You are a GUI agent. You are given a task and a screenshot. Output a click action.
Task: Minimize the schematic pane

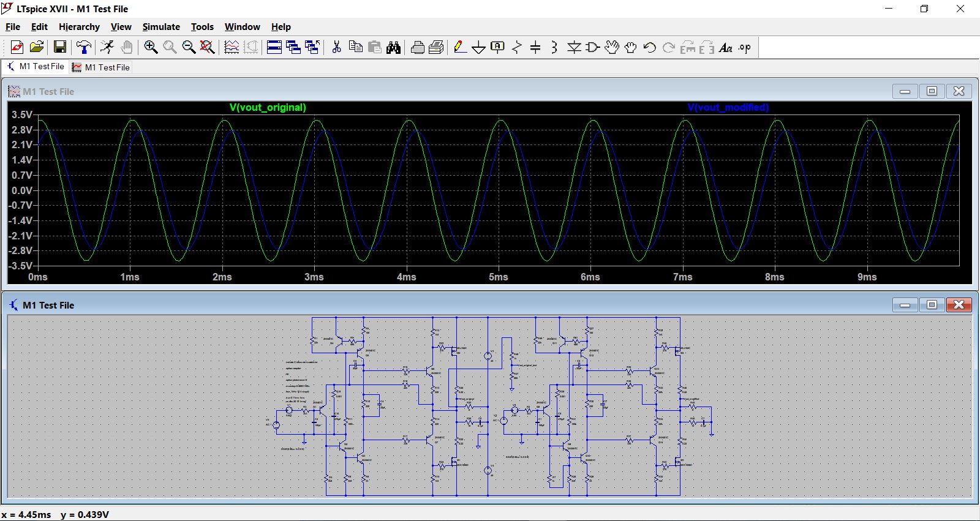tap(905, 304)
